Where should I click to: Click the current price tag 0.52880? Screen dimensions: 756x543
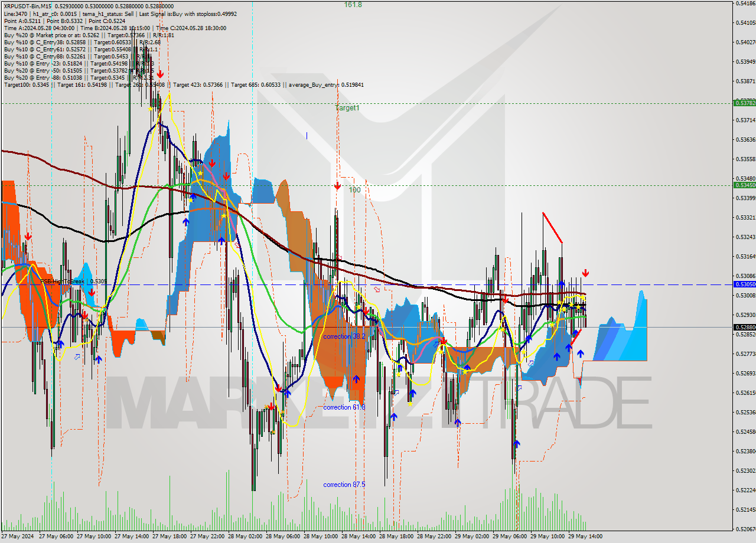[x=744, y=327]
